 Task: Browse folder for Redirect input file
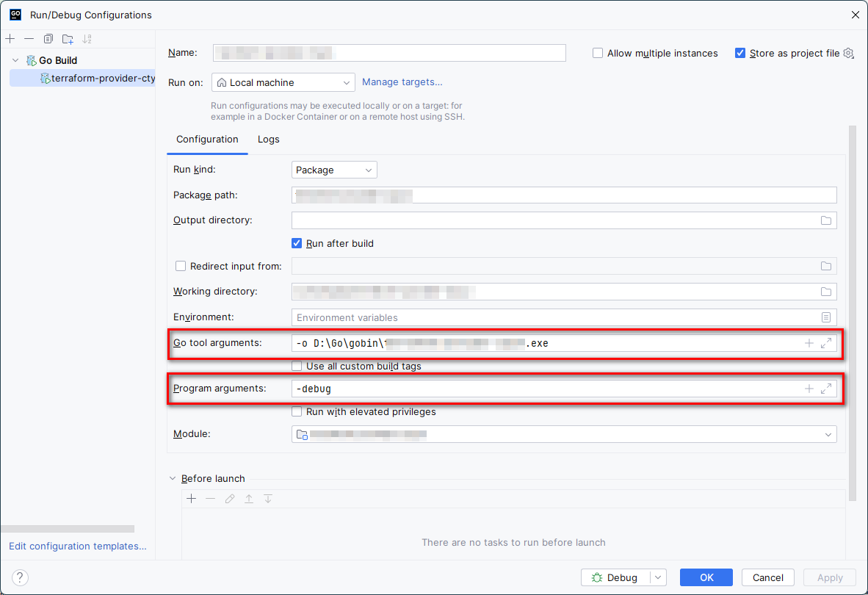[826, 266]
